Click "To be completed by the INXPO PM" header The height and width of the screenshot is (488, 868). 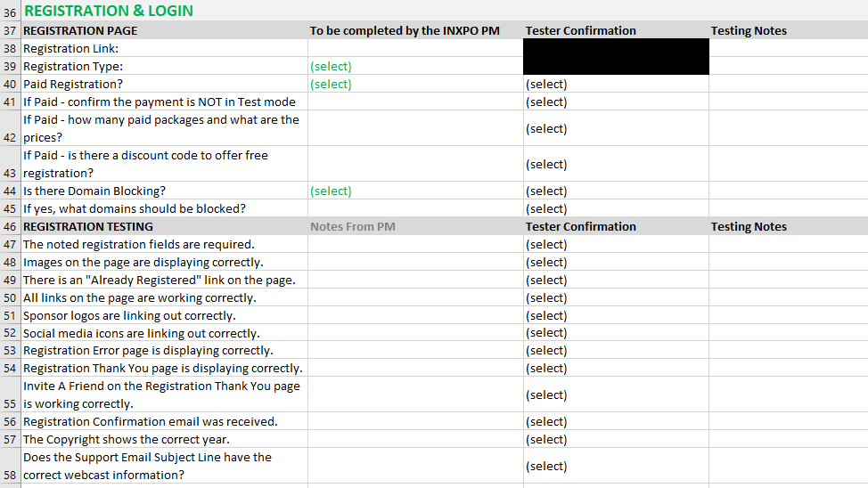[405, 31]
